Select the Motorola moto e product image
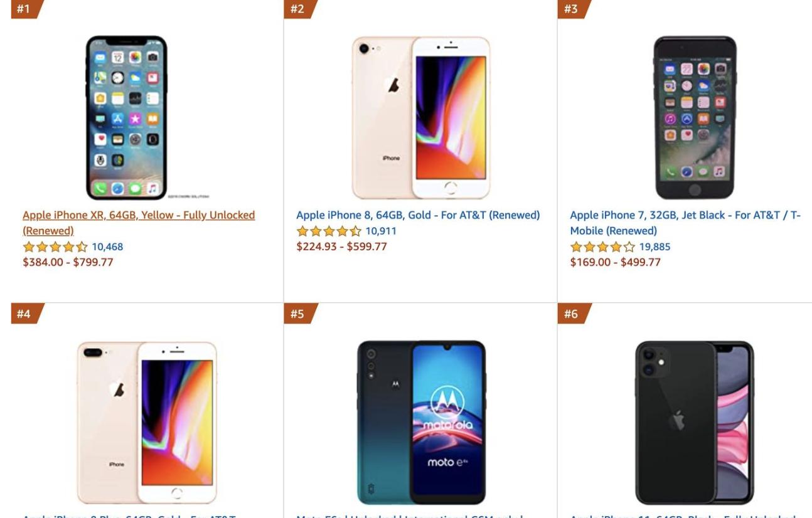The image size is (812, 518). click(x=421, y=422)
